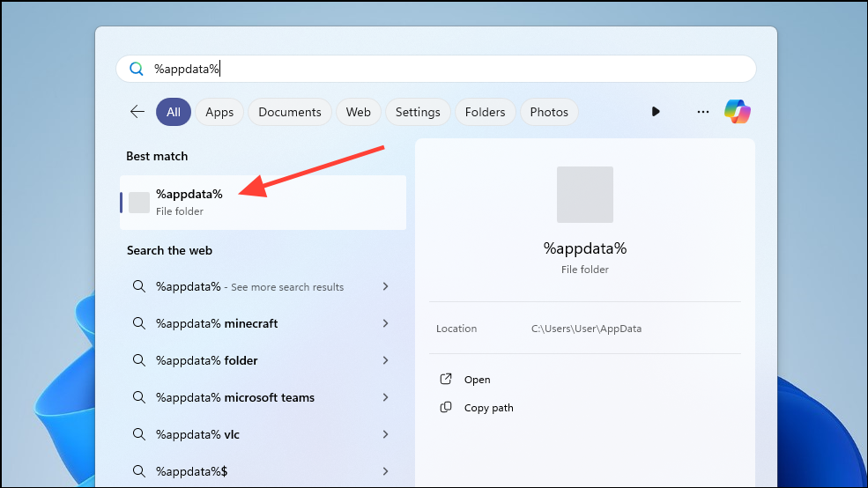Click the large %appdata% folder icon in preview pane
This screenshot has width=868, height=488.
click(584, 195)
